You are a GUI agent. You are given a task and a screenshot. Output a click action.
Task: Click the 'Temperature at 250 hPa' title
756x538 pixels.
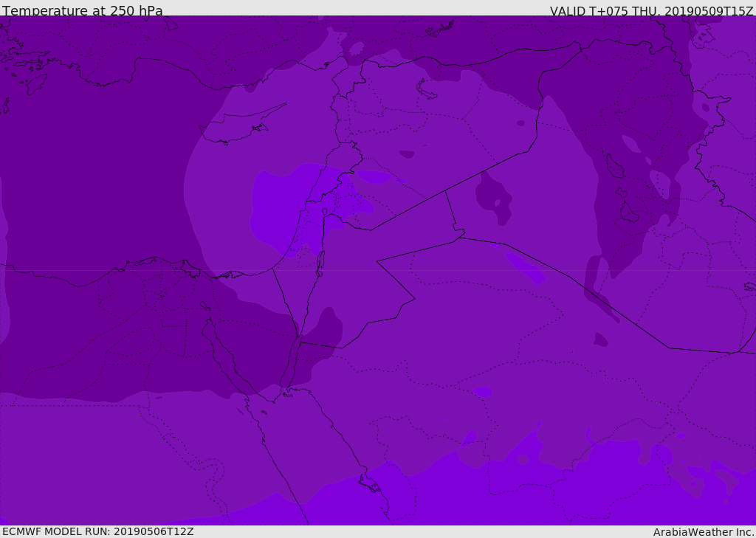(x=83, y=10)
